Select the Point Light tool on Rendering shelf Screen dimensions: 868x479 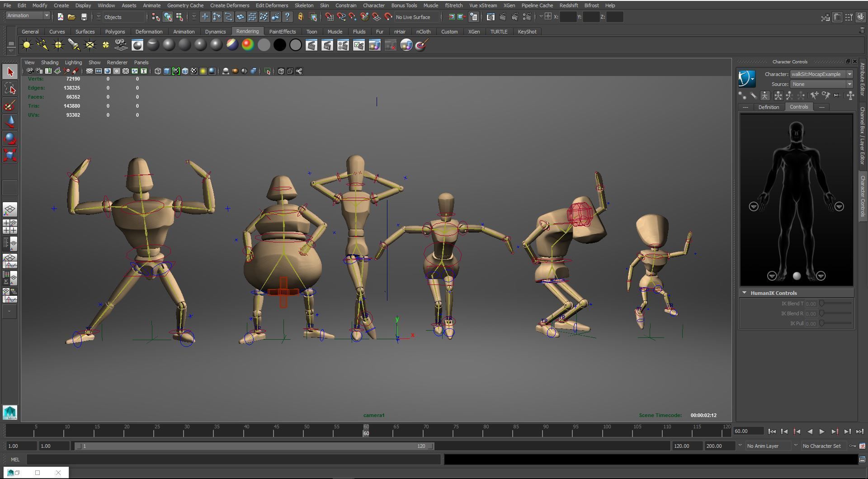pos(57,45)
